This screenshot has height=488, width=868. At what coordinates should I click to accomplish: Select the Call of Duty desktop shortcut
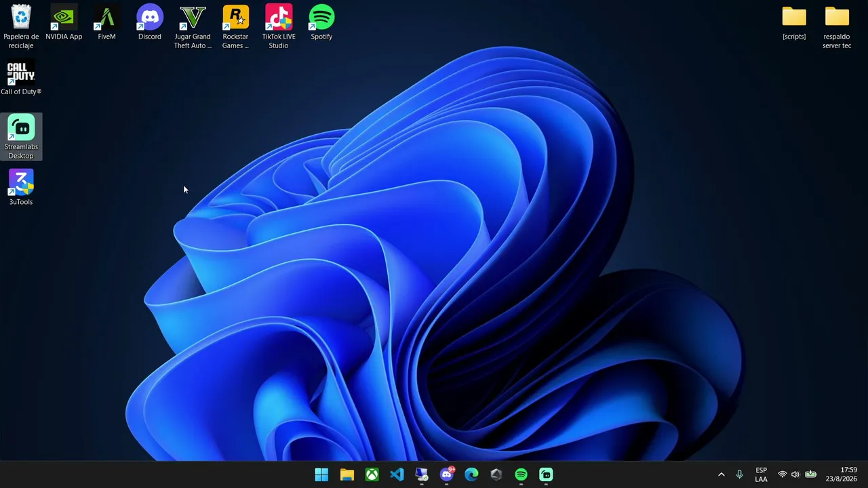pyautogui.click(x=21, y=78)
